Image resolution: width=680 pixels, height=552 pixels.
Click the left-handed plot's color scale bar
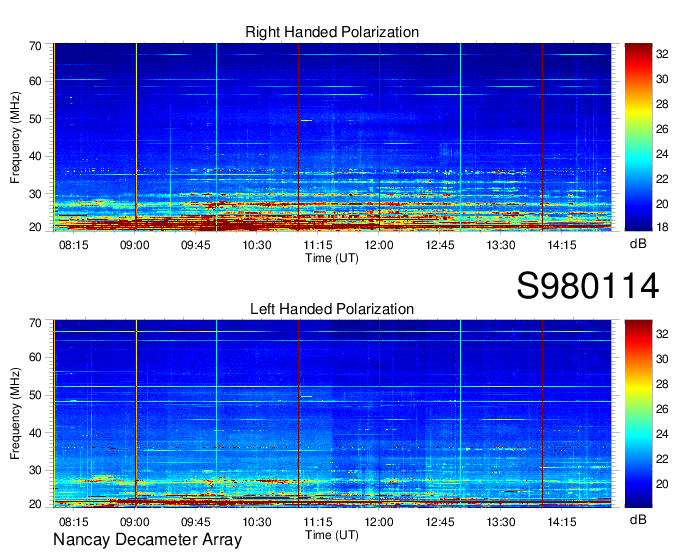[x=638, y=414]
